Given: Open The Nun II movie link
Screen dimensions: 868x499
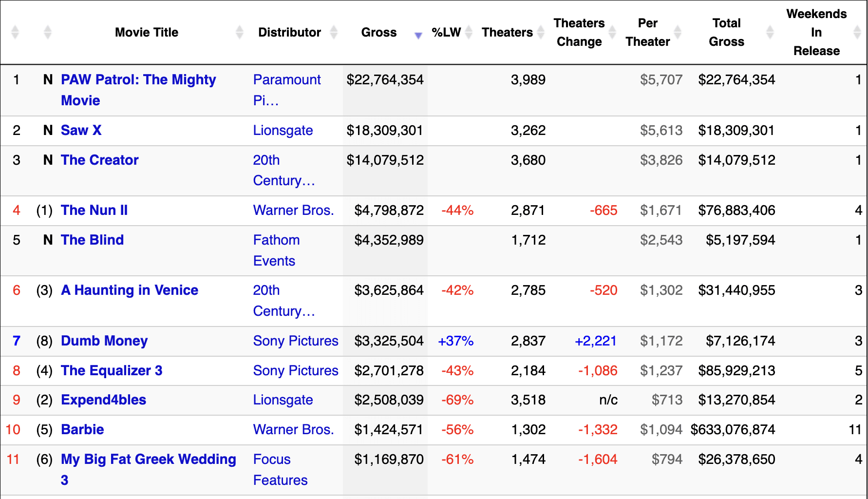Looking at the screenshot, I should pyautogui.click(x=94, y=210).
